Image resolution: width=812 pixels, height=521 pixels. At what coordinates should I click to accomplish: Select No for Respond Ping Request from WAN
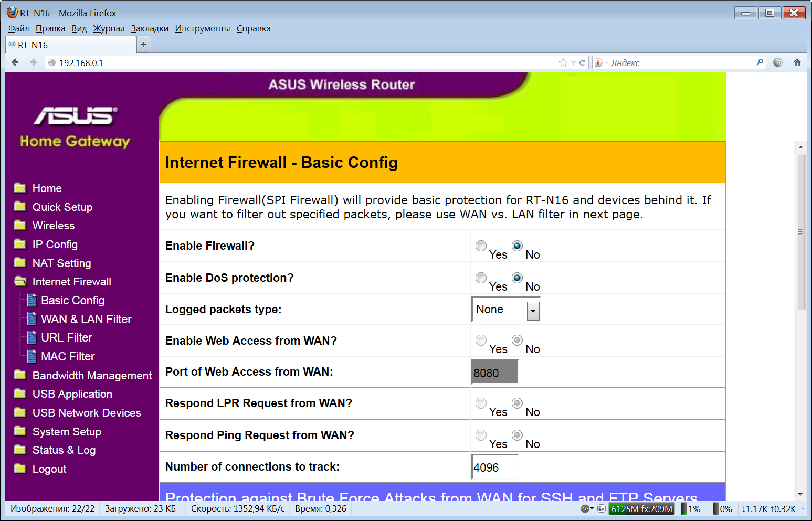(x=518, y=435)
